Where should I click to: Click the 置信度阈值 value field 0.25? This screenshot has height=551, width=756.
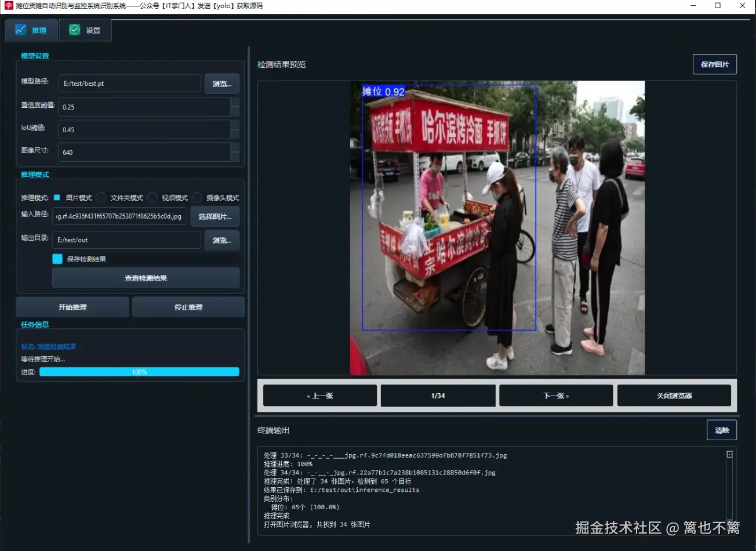(x=144, y=107)
